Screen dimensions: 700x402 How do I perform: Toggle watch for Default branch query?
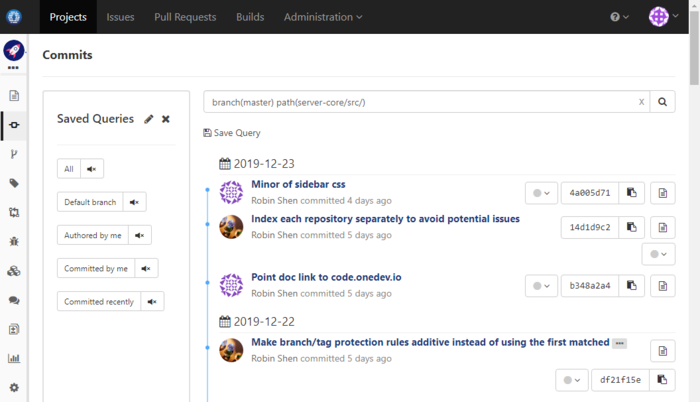pyautogui.click(x=135, y=202)
